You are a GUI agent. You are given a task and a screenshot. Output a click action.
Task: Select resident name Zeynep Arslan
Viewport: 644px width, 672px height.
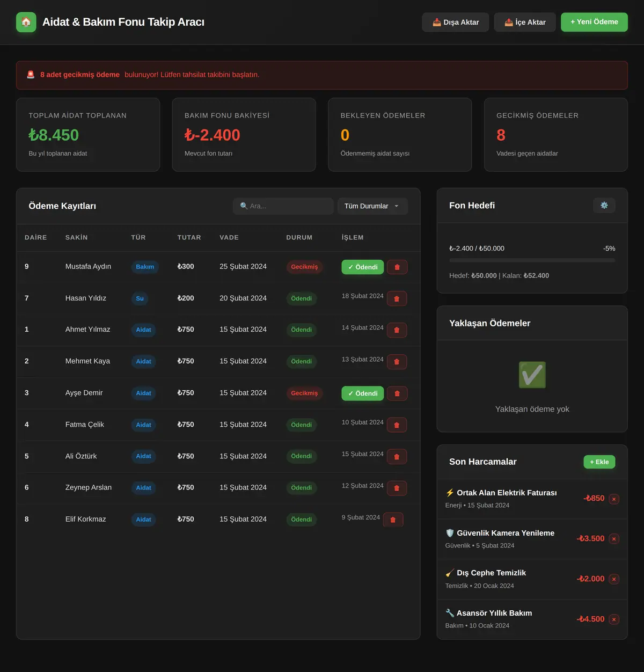point(89,487)
